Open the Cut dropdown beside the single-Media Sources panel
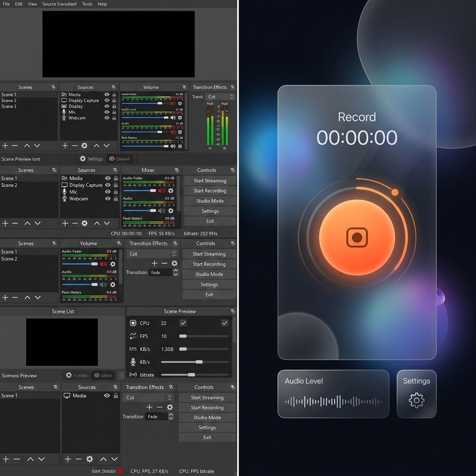This screenshot has height=476, width=476. click(x=148, y=397)
